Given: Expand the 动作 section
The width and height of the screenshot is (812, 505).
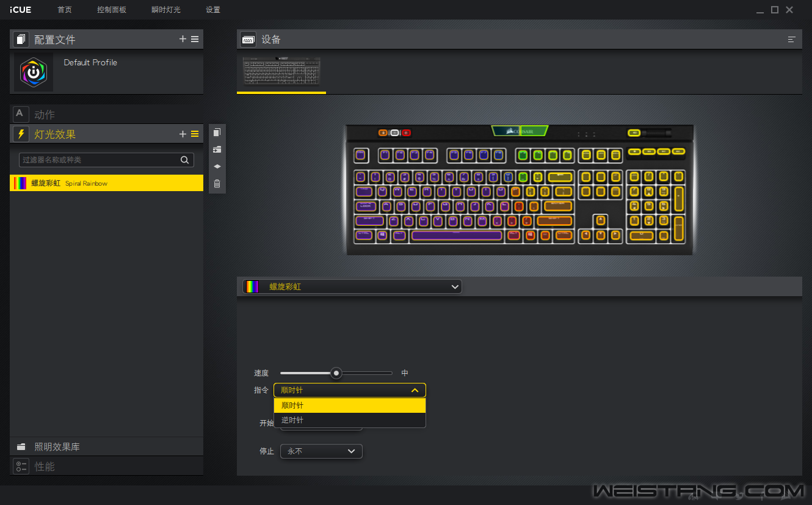Looking at the screenshot, I should pos(45,114).
